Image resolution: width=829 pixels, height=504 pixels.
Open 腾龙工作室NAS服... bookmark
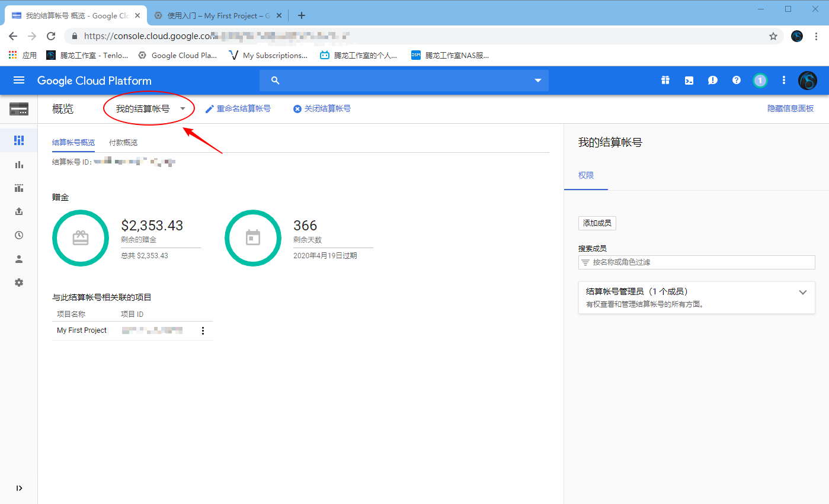tap(450, 55)
